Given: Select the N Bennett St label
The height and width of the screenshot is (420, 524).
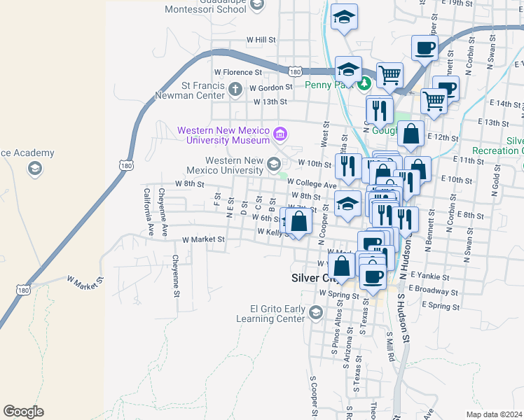Looking at the screenshot, I should (430, 230).
